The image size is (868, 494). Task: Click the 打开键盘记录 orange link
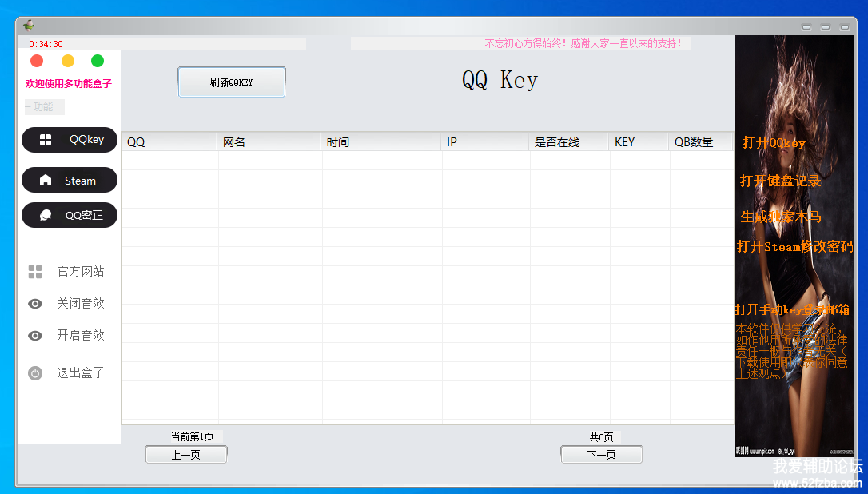[x=781, y=181]
